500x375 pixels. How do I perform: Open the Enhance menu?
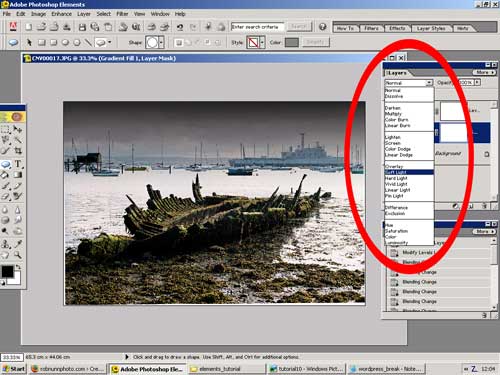click(61, 14)
